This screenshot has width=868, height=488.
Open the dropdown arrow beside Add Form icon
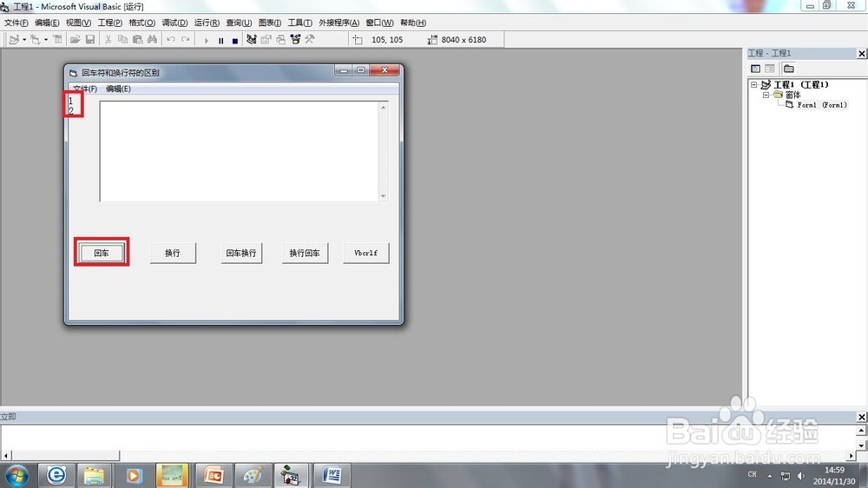click(x=46, y=40)
